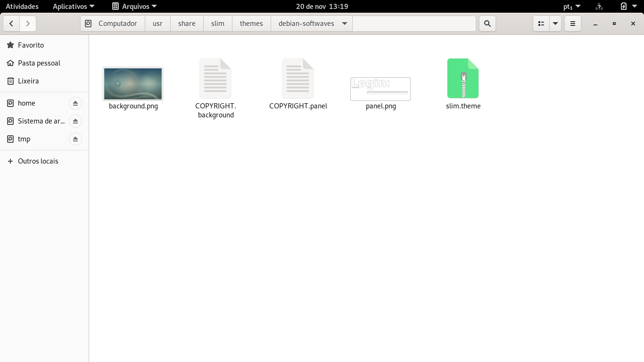Viewport: 644px width, 362px height.
Task: Select the background.png thumbnail
Action: coord(133,84)
